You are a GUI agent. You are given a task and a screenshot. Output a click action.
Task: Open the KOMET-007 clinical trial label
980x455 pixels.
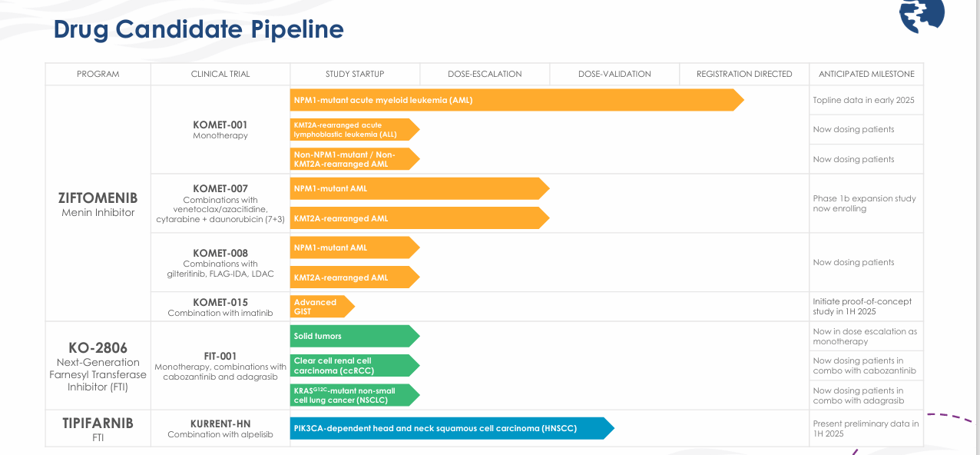(x=220, y=188)
